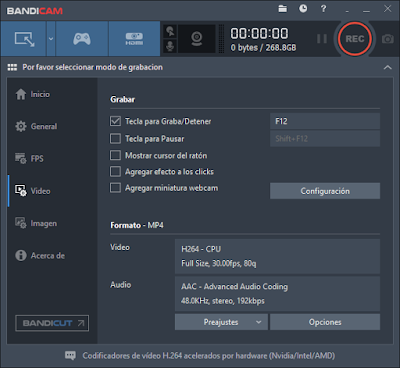Image resolution: width=400 pixels, height=368 pixels.
Task: Click the Opciones button
Action: 325,322
